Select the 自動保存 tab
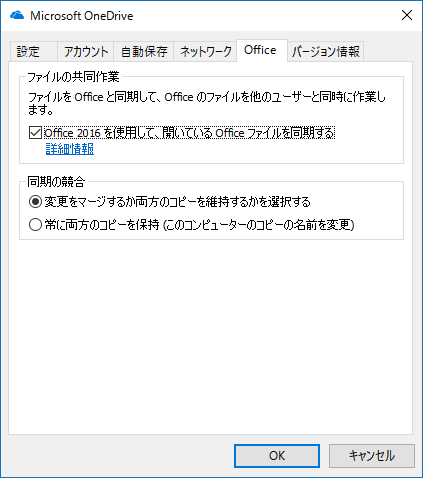This screenshot has height=478, width=423. pos(144,51)
